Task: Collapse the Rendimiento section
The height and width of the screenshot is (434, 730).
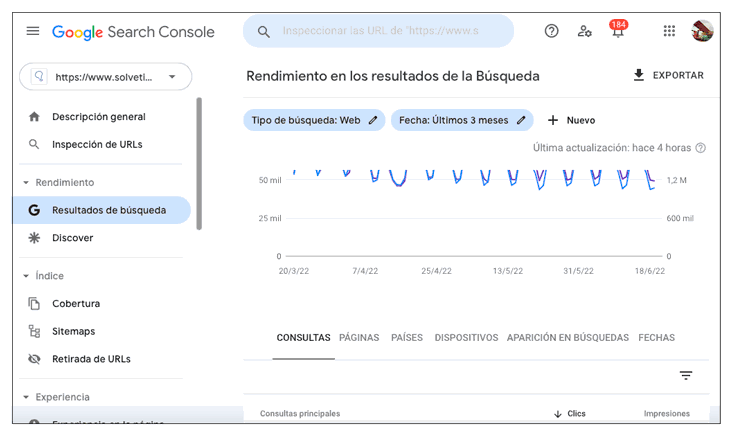Action: [59, 183]
